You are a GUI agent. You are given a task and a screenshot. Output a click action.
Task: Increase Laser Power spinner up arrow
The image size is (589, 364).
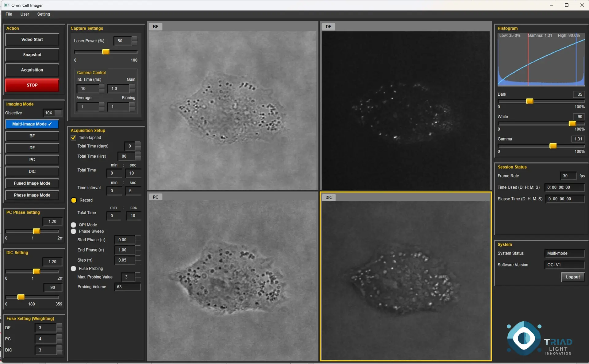pos(134,39)
